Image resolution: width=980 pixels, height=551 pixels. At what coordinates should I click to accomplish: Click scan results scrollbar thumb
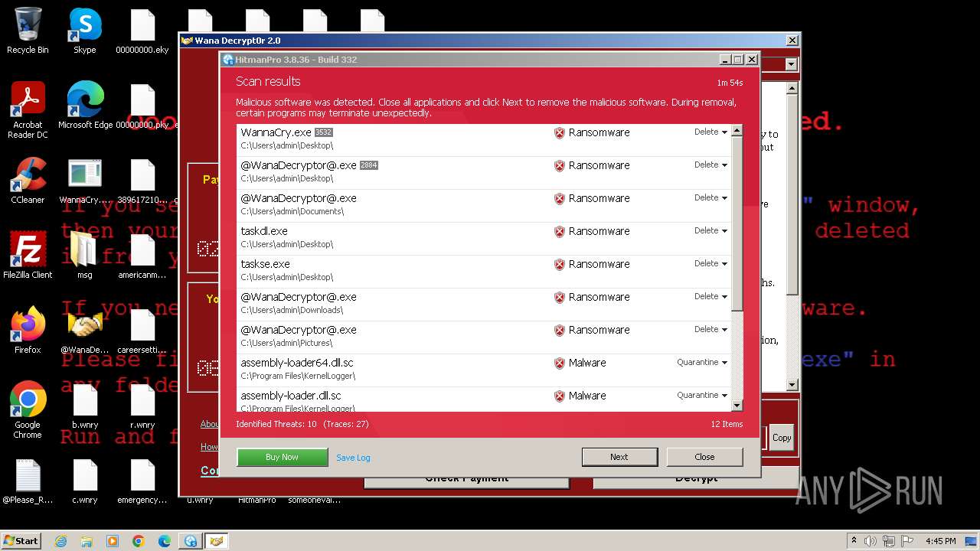coord(737,224)
